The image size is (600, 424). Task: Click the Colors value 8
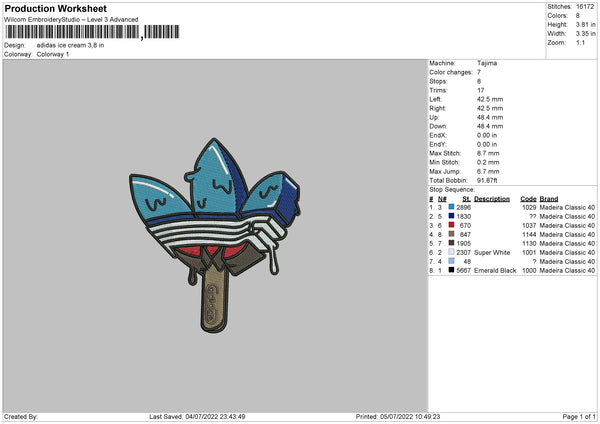(x=578, y=16)
